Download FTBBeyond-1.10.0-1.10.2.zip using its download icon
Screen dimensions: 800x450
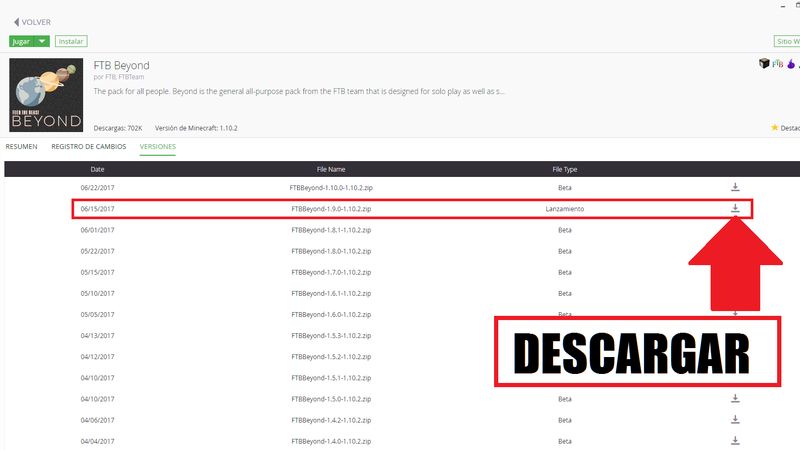pos(735,187)
